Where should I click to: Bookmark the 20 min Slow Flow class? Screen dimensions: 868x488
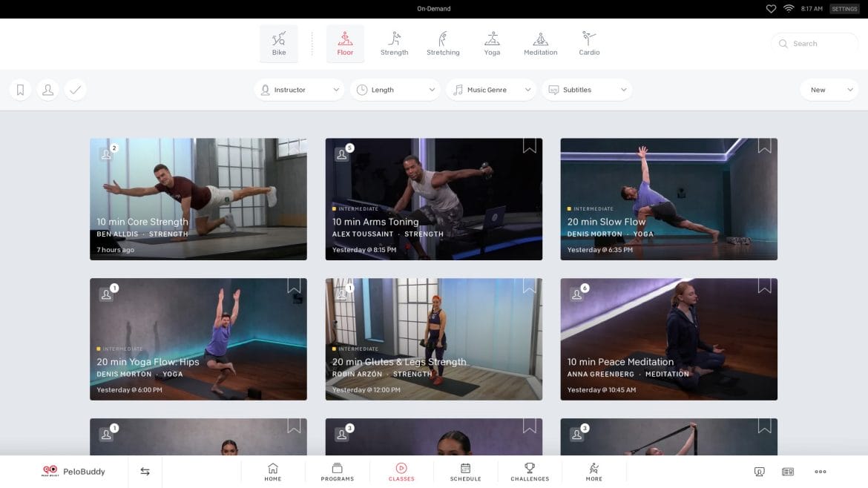[x=764, y=145]
